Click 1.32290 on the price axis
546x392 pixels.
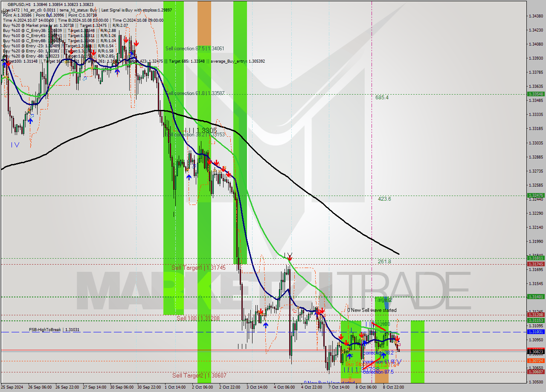536,213
